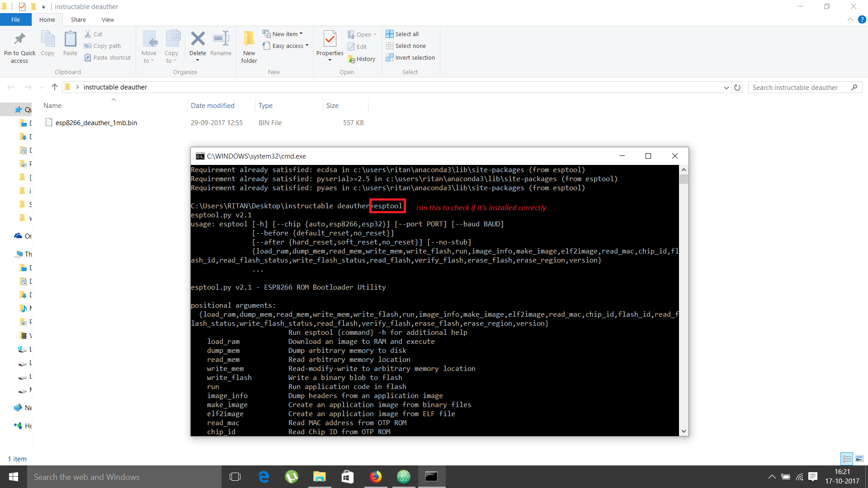Click Copy path in Clipboard group
Viewport: 868px width, 488px height.
pos(103,46)
